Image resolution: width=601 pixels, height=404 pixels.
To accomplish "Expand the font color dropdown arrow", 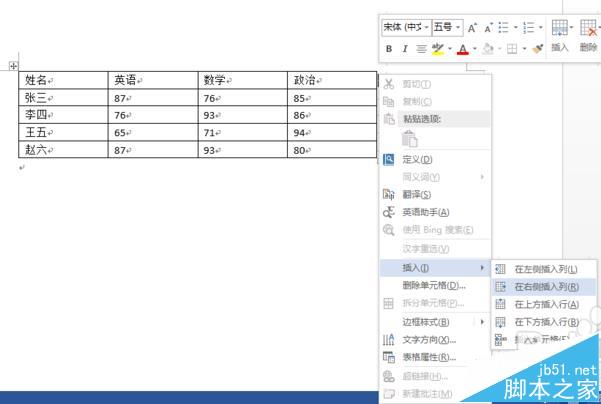I will (x=475, y=49).
